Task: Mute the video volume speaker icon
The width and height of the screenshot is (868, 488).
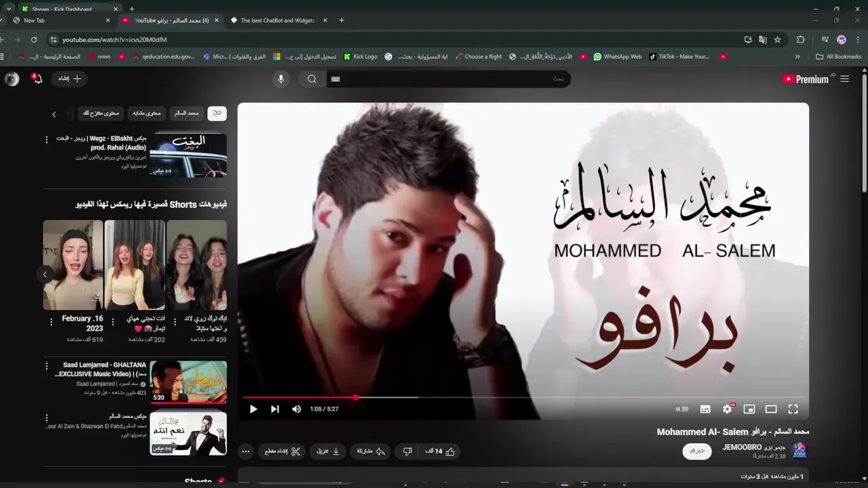Action: (296, 409)
